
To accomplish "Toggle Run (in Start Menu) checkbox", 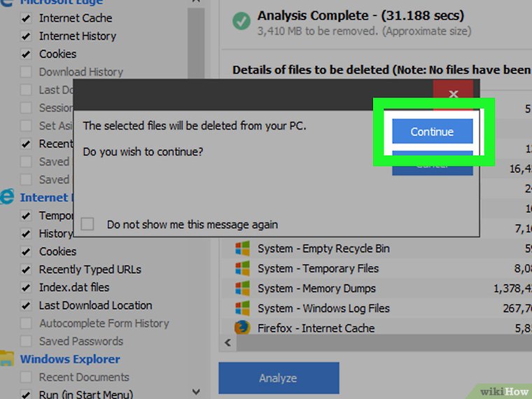I will (x=26, y=395).
